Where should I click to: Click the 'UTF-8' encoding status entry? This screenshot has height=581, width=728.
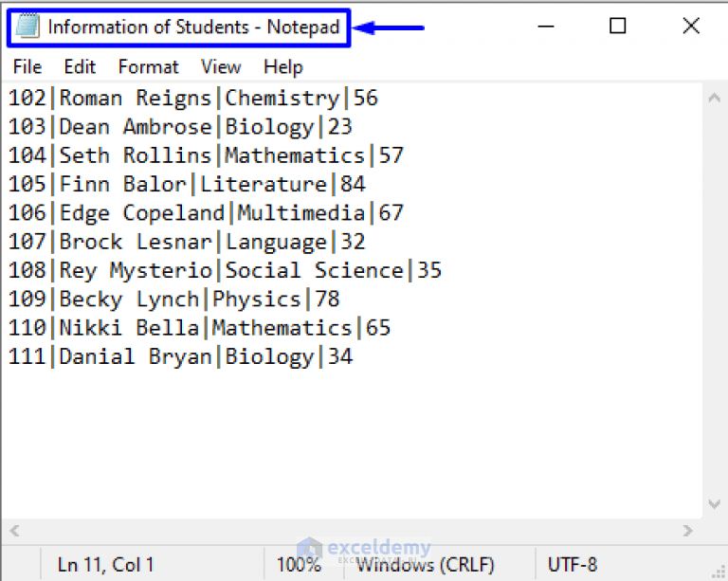point(572,565)
